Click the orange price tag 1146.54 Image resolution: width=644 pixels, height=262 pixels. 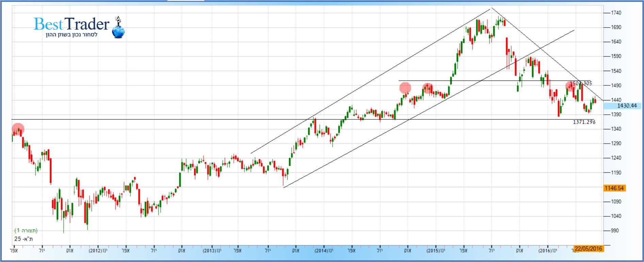click(614, 188)
